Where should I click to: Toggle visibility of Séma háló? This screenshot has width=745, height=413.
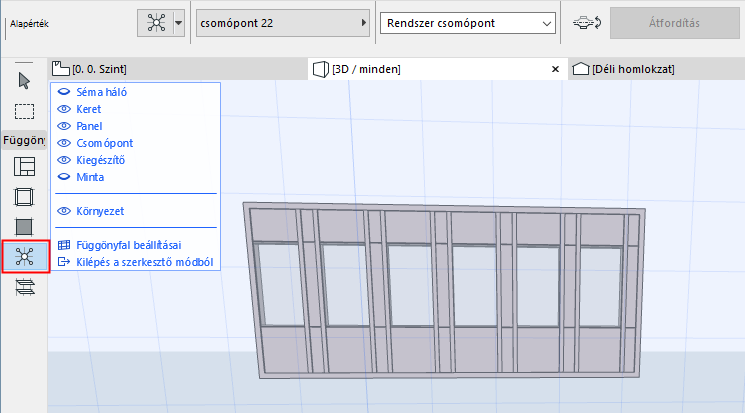(x=64, y=92)
